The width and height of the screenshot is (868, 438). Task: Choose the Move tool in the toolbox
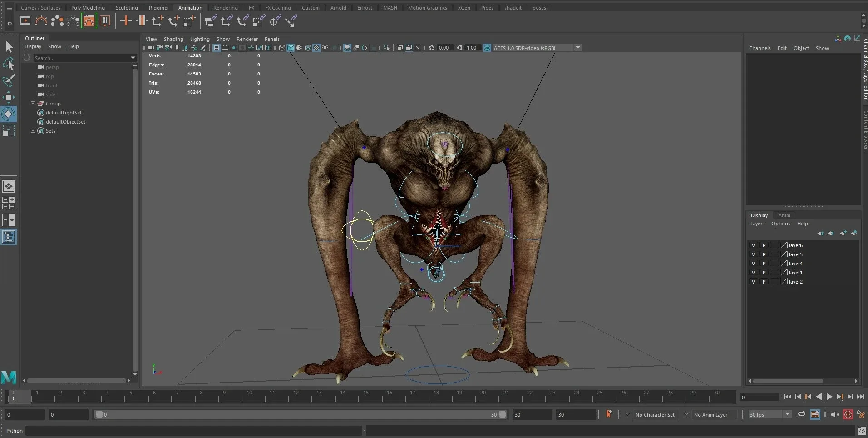(x=9, y=97)
